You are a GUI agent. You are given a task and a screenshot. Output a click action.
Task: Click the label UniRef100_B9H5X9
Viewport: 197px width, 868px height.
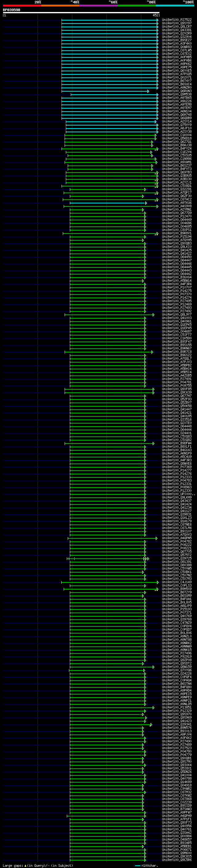point(176,589)
